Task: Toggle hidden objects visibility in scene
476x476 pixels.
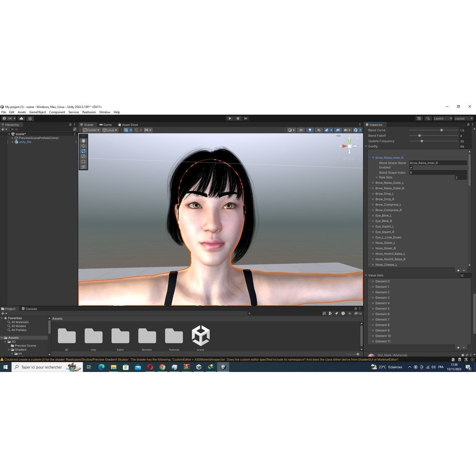Action: click(x=338, y=130)
